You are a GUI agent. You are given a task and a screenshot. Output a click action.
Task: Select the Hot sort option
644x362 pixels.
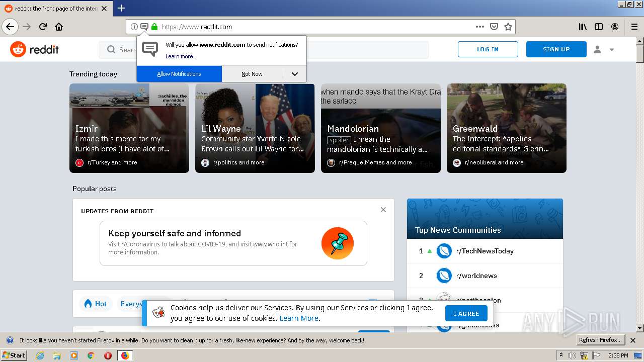[x=96, y=304]
